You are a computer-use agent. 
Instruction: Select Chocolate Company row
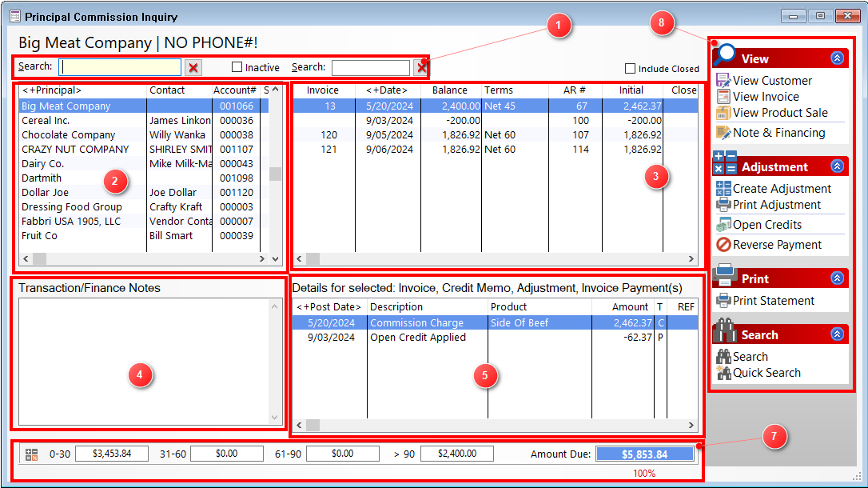coord(144,134)
